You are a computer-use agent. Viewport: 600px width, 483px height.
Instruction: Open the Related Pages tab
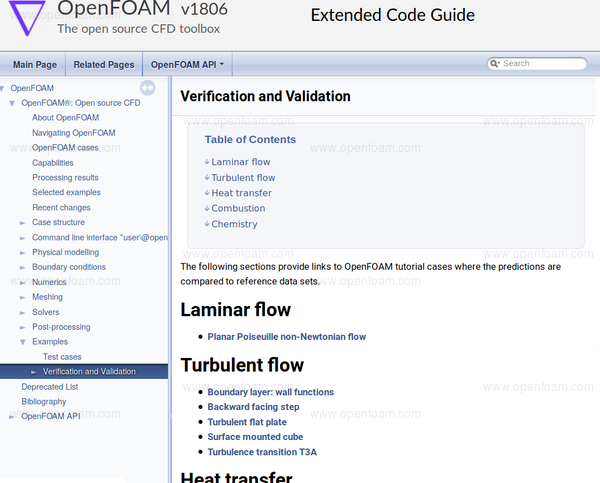(x=104, y=65)
